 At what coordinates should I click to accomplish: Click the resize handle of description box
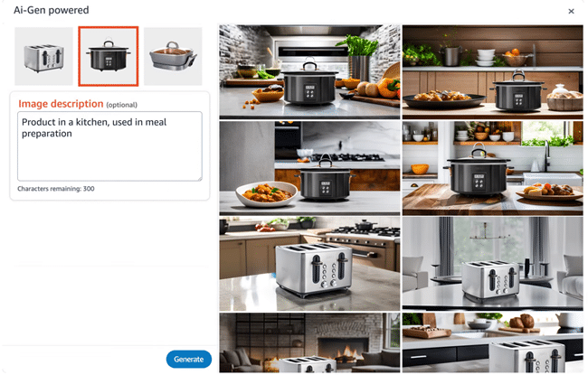tap(200, 179)
